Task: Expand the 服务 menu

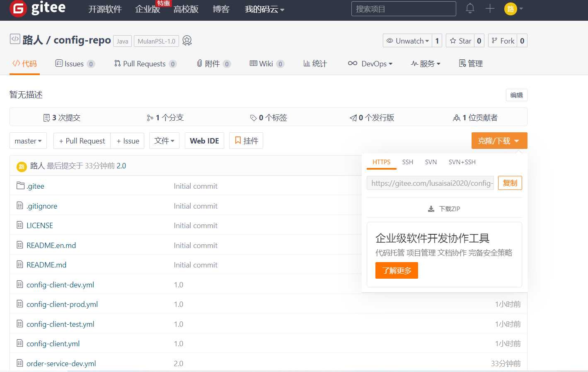Action: point(426,63)
